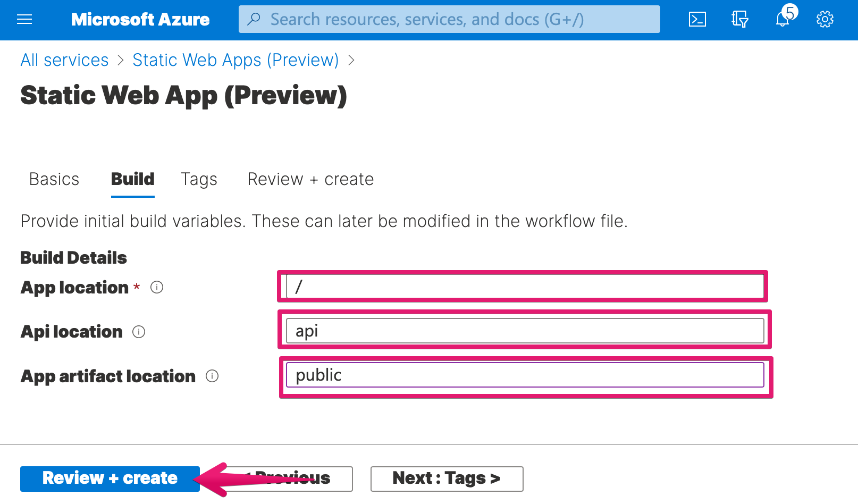Navigate to the All services breadcrumb
Image resolution: width=858 pixels, height=504 pixels.
(x=64, y=60)
